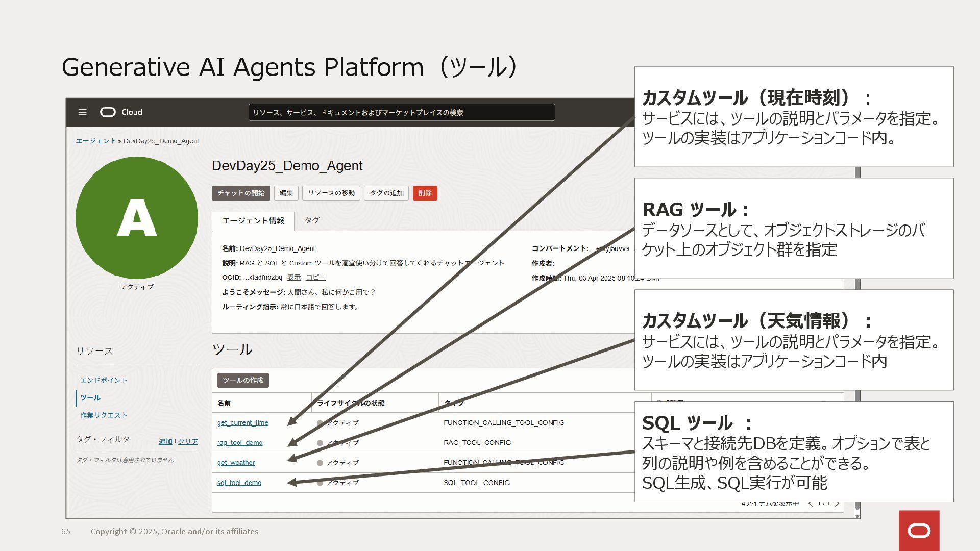
Task: Click the red 削除 button
Action: [x=425, y=193]
